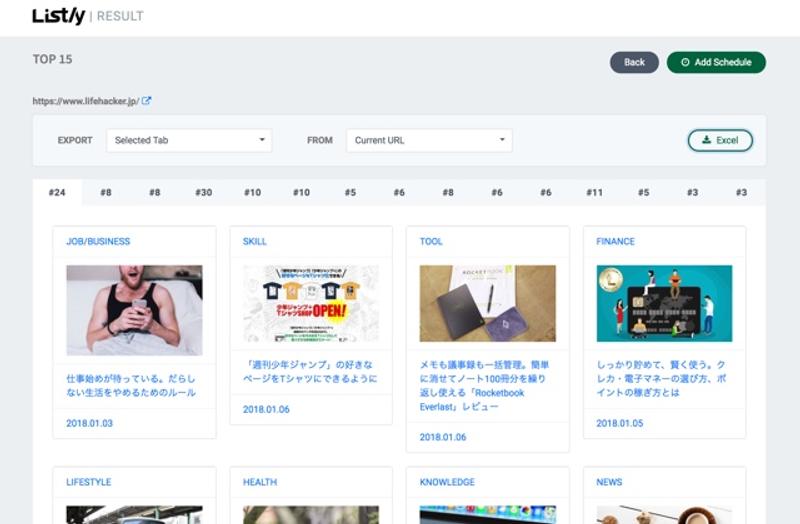Expand the EXPORT Selected Tab dropdown
The width and height of the screenshot is (800, 524).
coord(189,140)
